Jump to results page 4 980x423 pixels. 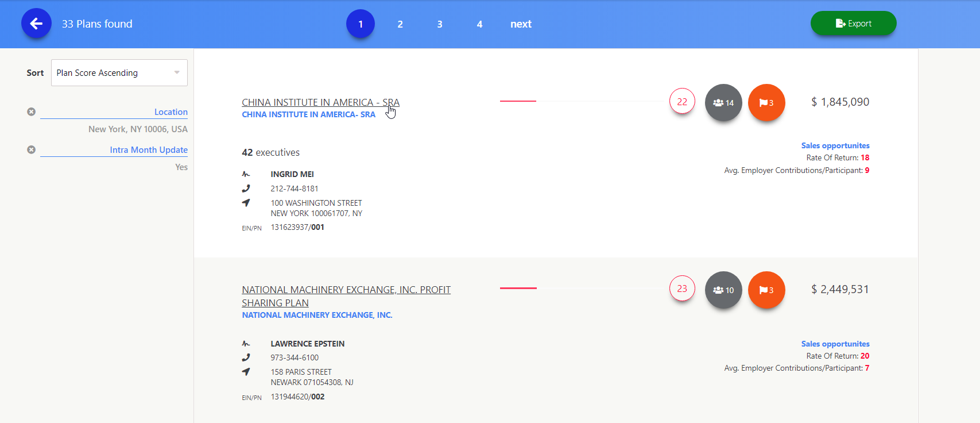[479, 24]
